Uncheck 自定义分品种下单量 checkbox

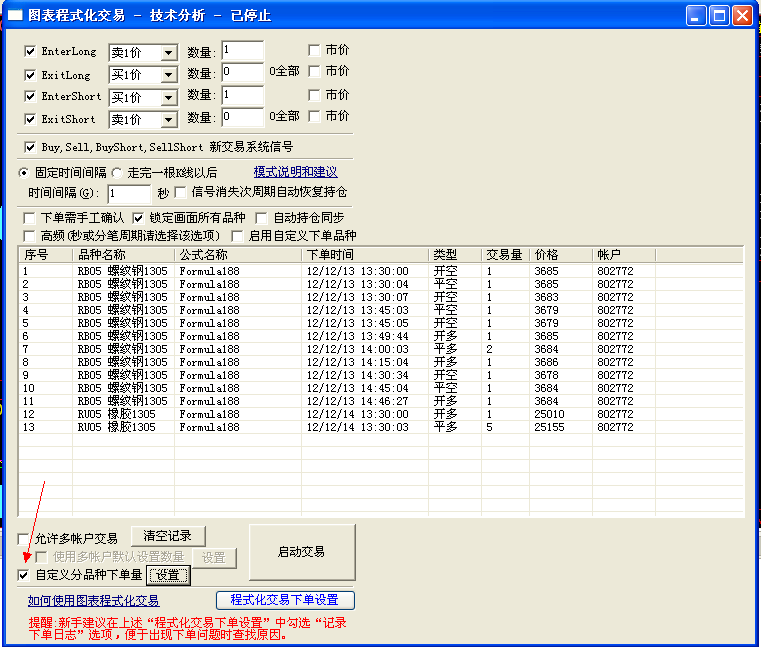click(24, 575)
